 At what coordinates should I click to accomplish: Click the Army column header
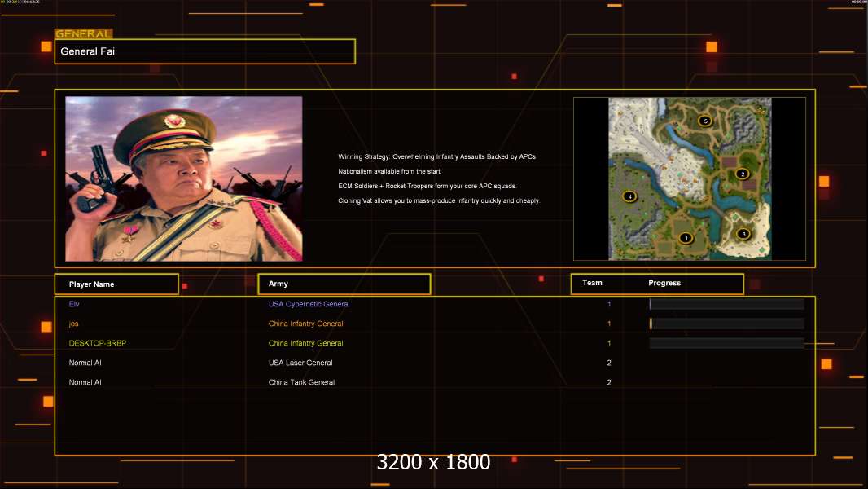(x=344, y=284)
